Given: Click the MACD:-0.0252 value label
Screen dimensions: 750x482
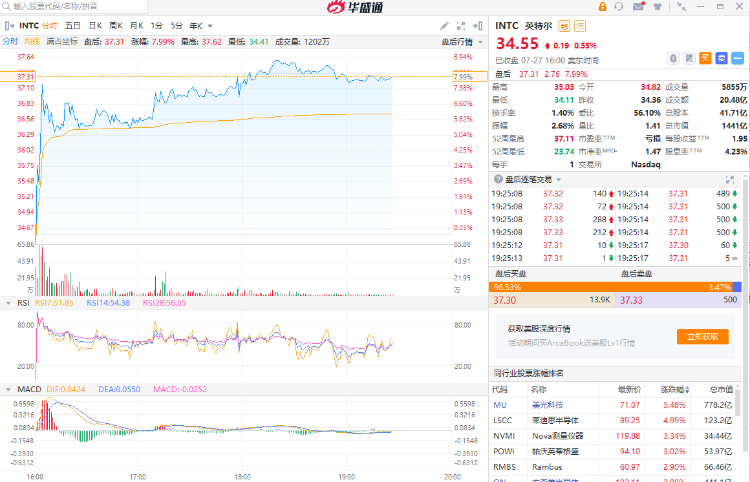Looking at the screenshot, I should [x=180, y=390].
